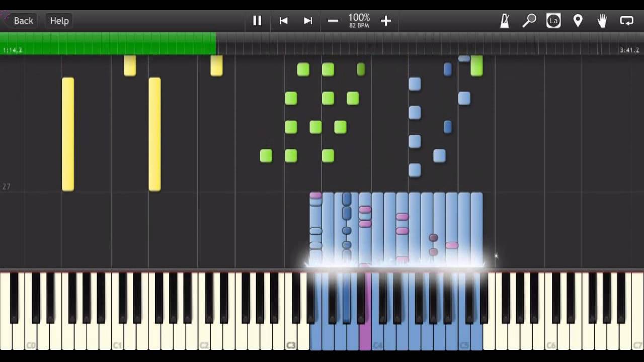Open the hand selection options
Image resolution: width=644 pixels, height=362 pixels.
click(x=602, y=21)
